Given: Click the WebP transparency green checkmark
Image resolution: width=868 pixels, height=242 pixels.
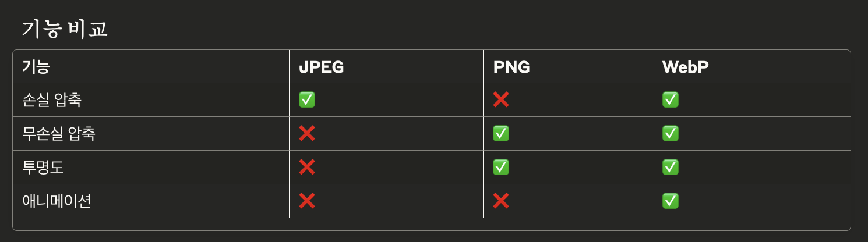Looking at the screenshot, I should (671, 168).
